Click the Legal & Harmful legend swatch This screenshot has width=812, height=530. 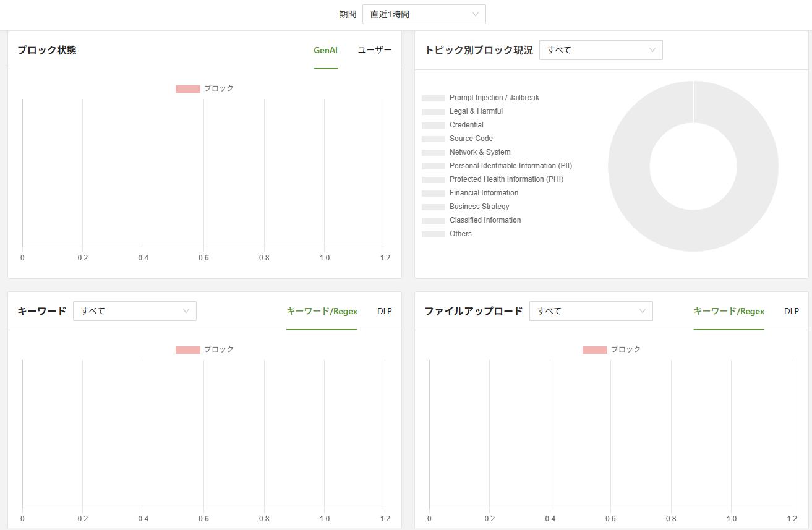[434, 112]
